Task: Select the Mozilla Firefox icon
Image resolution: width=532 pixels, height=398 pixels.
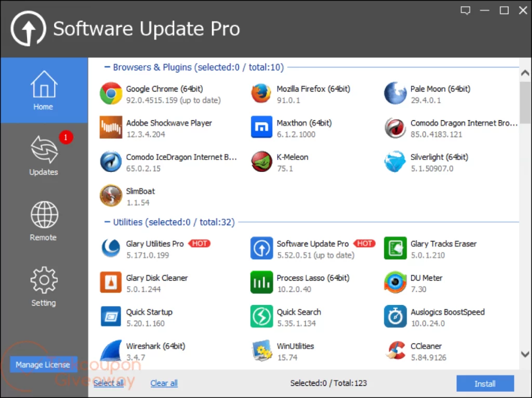Action: 261,94
